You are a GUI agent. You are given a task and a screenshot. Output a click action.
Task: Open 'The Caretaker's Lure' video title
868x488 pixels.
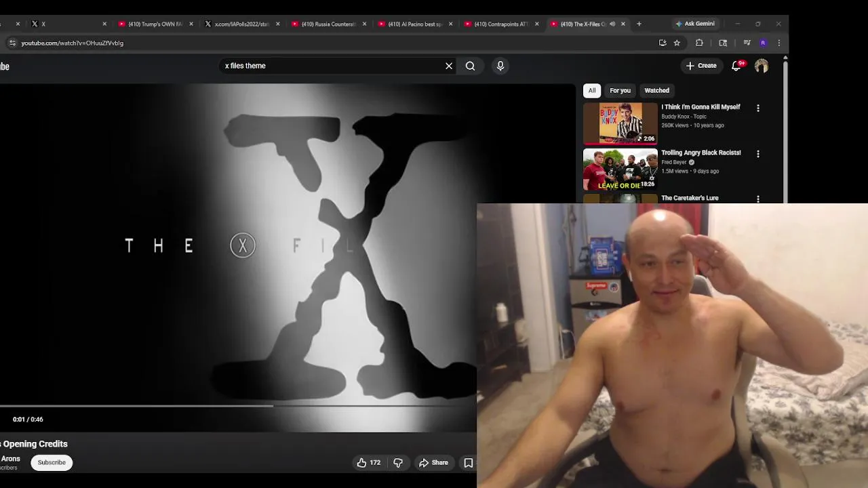690,198
